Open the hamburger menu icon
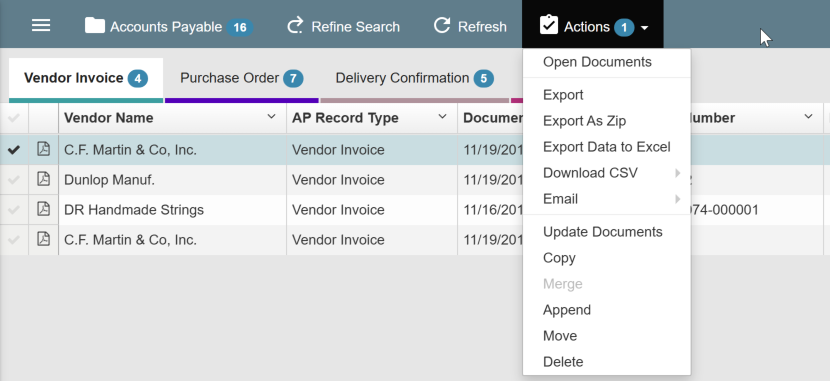The width and height of the screenshot is (830, 381). pos(41,25)
